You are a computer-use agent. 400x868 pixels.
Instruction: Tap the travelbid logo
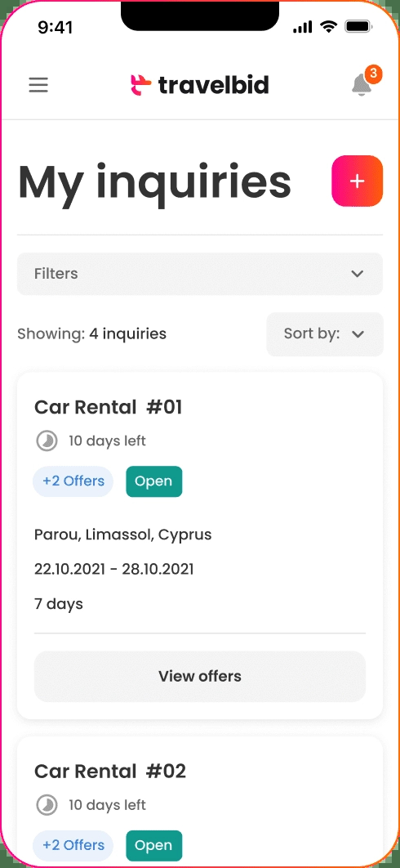coord(200,85)
